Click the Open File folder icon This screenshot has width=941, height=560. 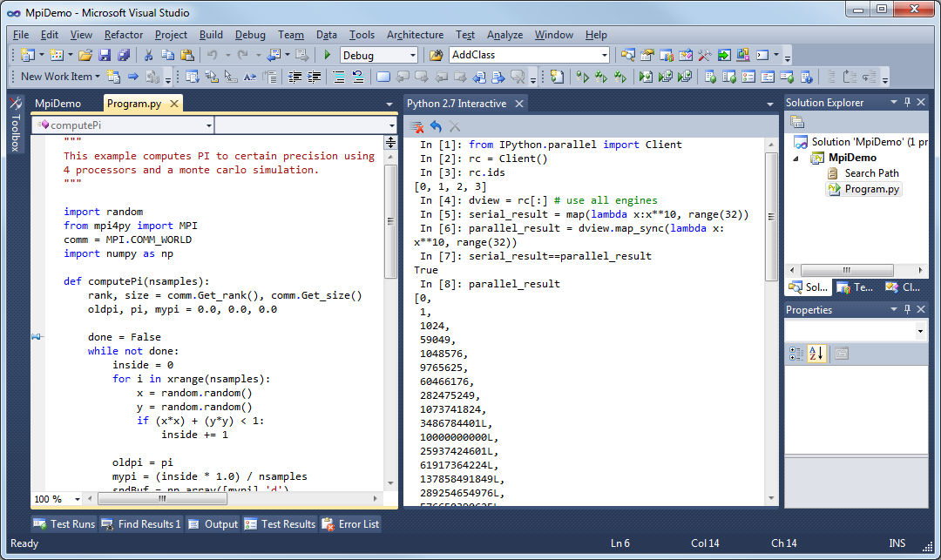(83, 54)
